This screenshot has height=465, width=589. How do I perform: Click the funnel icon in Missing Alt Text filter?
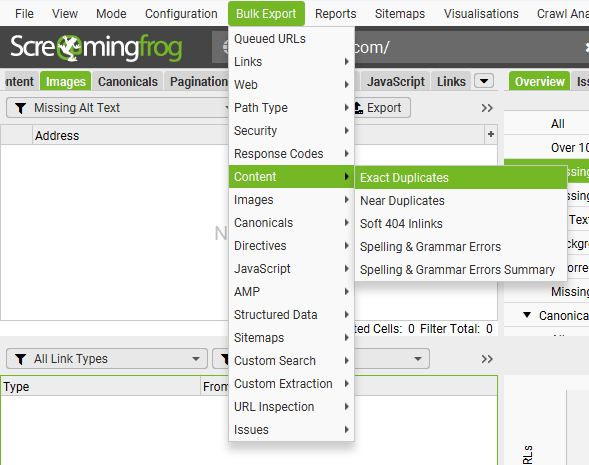tap(21, 108)
